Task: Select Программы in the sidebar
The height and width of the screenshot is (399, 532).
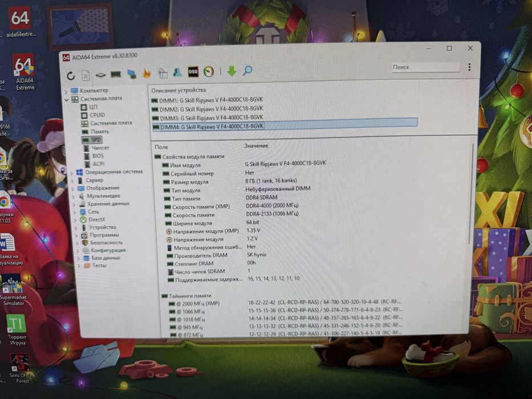Action: point(100,235)
